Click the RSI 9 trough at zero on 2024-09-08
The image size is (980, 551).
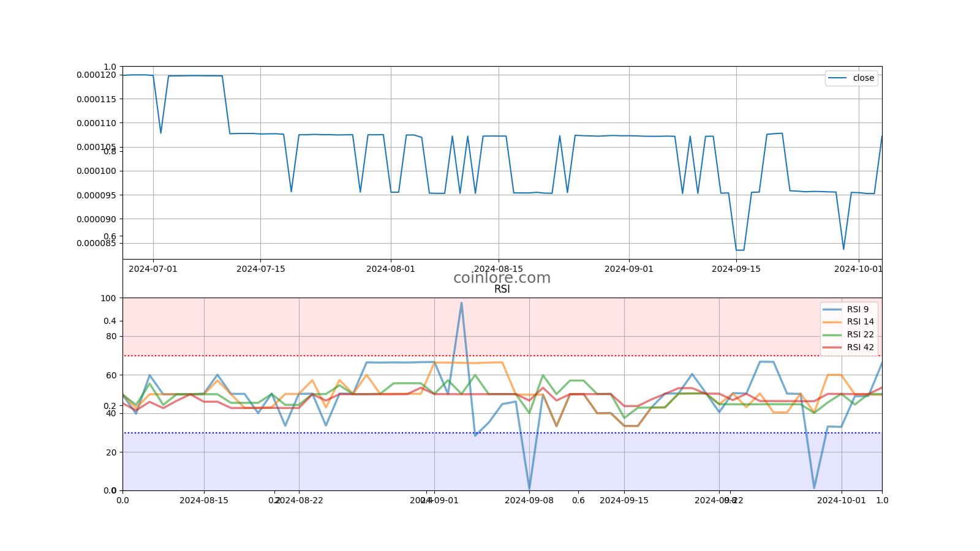coord(529,489)
